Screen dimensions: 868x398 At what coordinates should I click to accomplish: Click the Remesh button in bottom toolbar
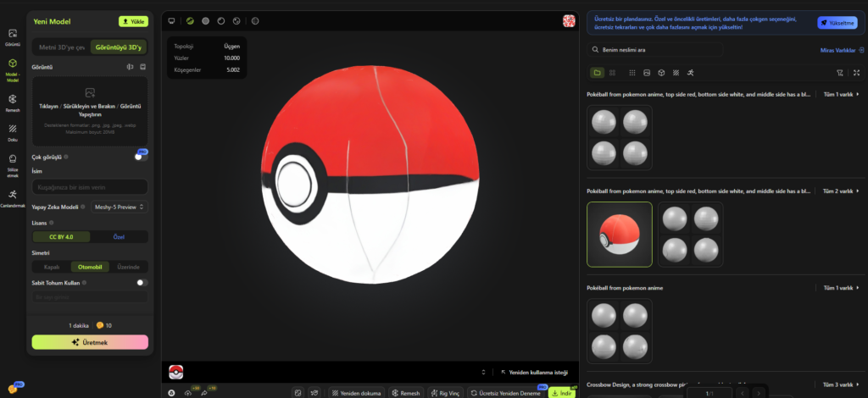pos(406,393)
